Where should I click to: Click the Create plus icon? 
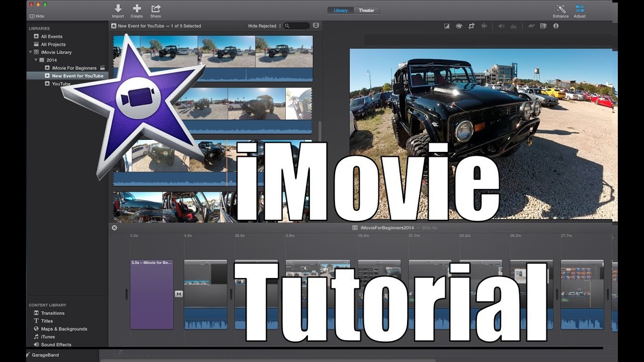[x=136, y=9]
